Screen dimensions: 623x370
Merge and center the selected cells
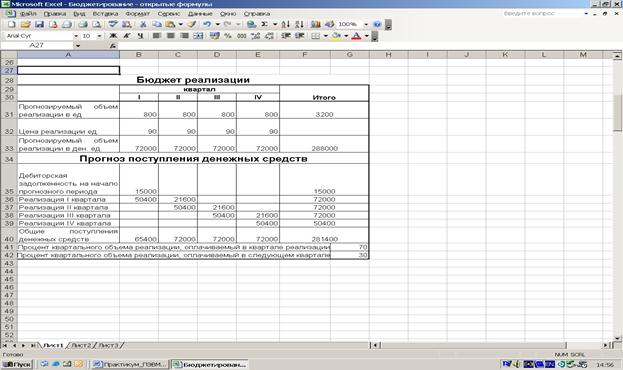198,36
